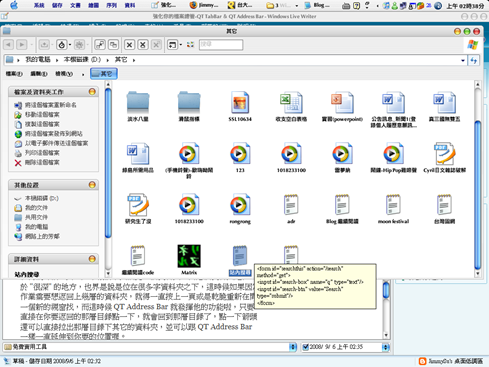This screenshot has height=367, width=489.
Task: Collapse the 其他位置 panel
Action: 92,185
